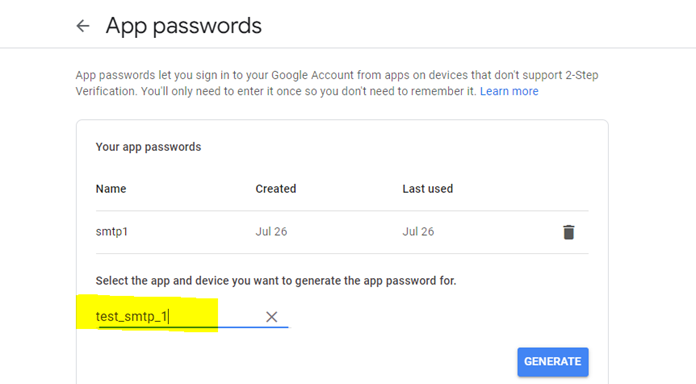Screen dimensions: 696x384
Task: Click the 2-Step text in the description
Action: [x=582, y=75]
